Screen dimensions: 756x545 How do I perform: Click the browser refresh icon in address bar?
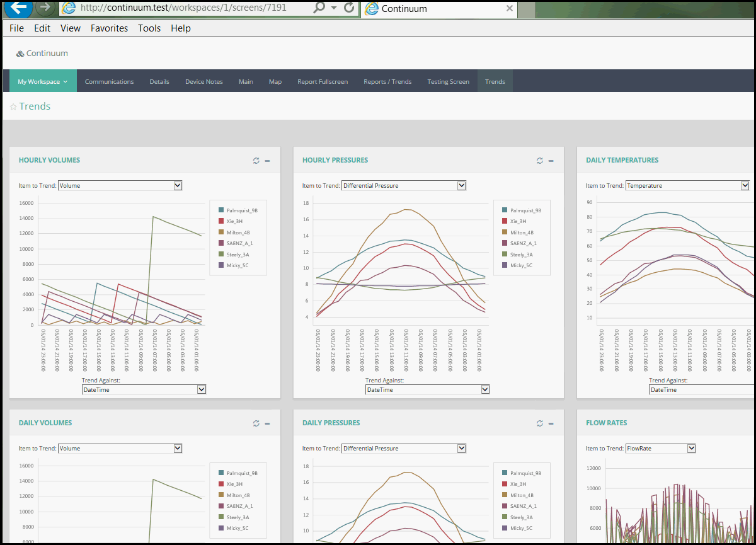(x=349, y=8)
